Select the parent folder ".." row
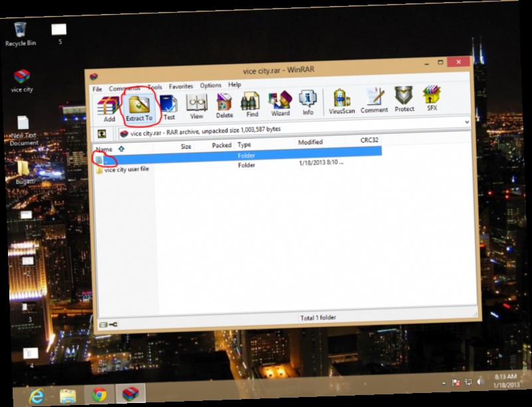532x407 pixels. click(237, 156)
